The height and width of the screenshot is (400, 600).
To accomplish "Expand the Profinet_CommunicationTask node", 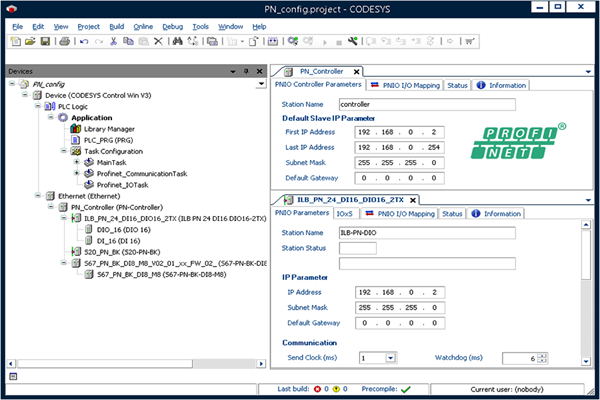I will (77, 173).
